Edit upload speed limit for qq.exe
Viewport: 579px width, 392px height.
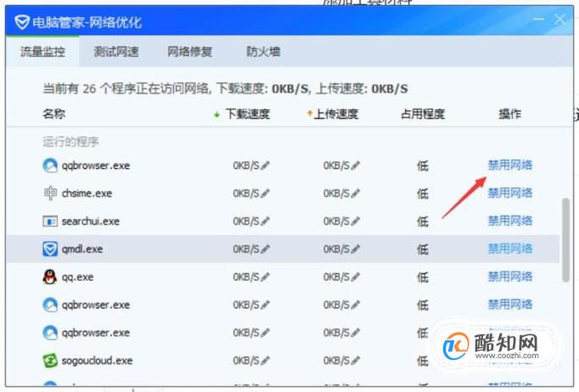click(x=355, y=277)
